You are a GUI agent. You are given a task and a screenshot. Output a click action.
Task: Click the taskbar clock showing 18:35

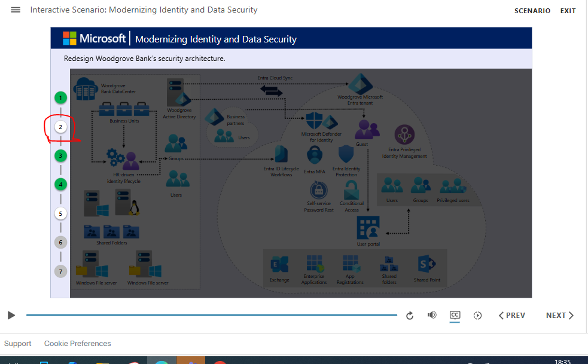[x=562, y=362]
